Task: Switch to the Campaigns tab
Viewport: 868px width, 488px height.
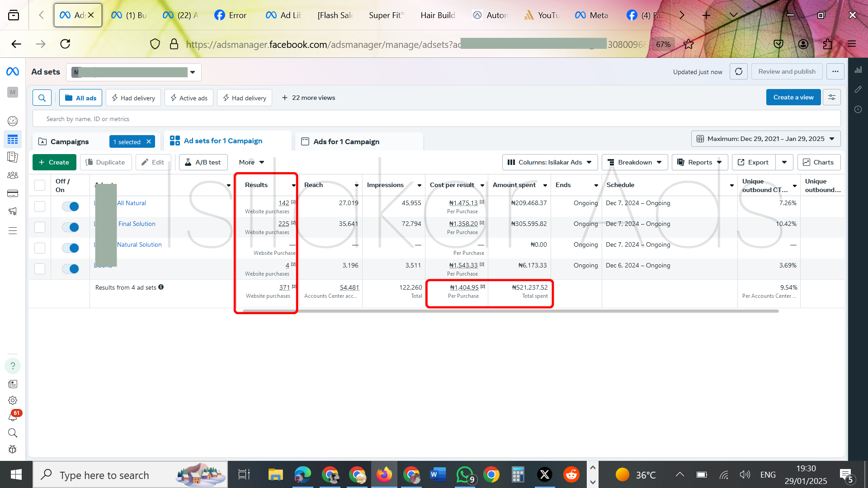Action: [x=70, y=141]
